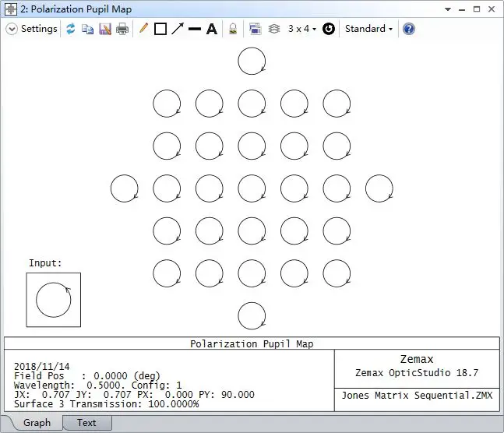Click 'Zemax OpticStudio 18.7' text
Screen dimensions: 504x433
417,373
